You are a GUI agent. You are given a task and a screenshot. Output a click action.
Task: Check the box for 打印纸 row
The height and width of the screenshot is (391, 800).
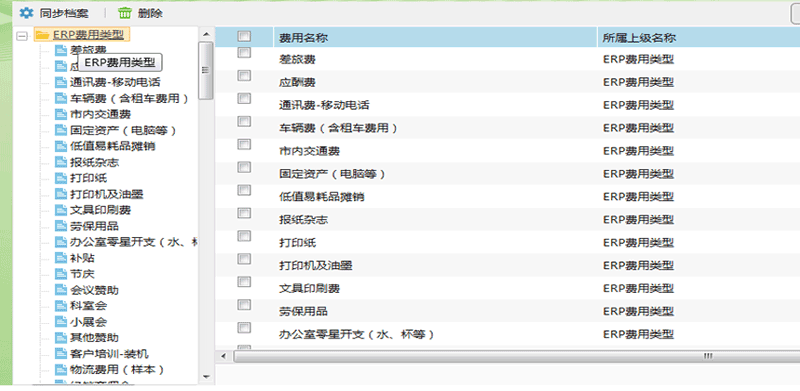[244, 236]
